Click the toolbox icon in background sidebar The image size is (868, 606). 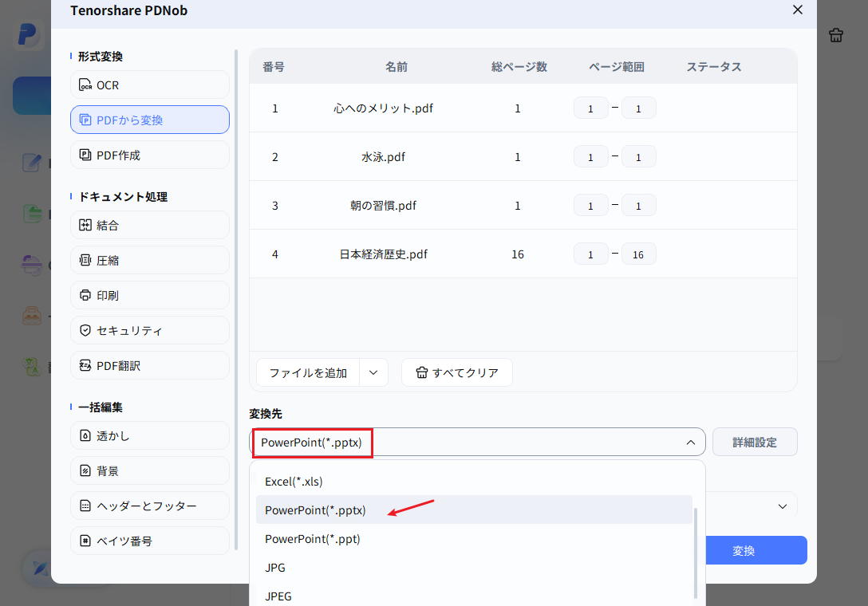coord(32,317)
